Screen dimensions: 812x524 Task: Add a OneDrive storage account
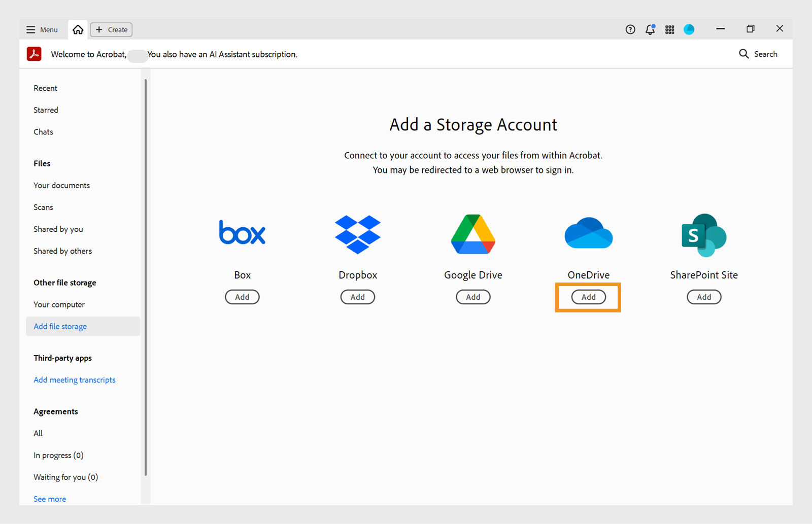pyautogui.click(x=588, y=297)
